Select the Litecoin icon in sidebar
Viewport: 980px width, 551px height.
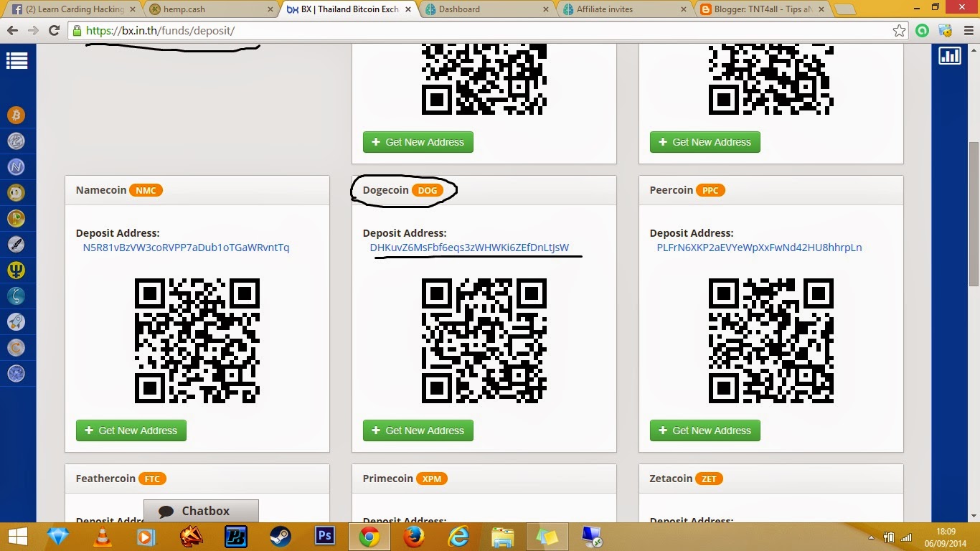[16, 141]
